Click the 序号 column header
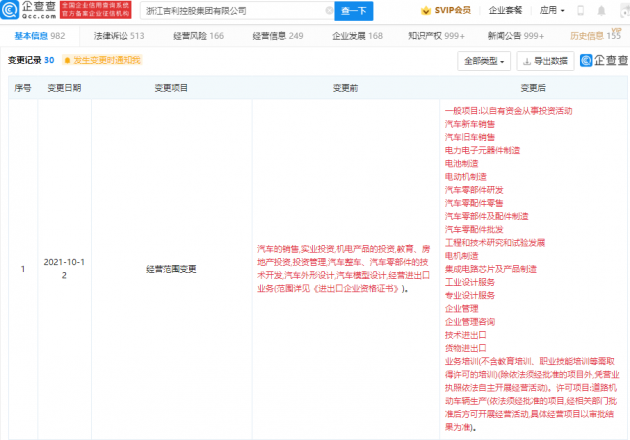 (x=23, y=88)
